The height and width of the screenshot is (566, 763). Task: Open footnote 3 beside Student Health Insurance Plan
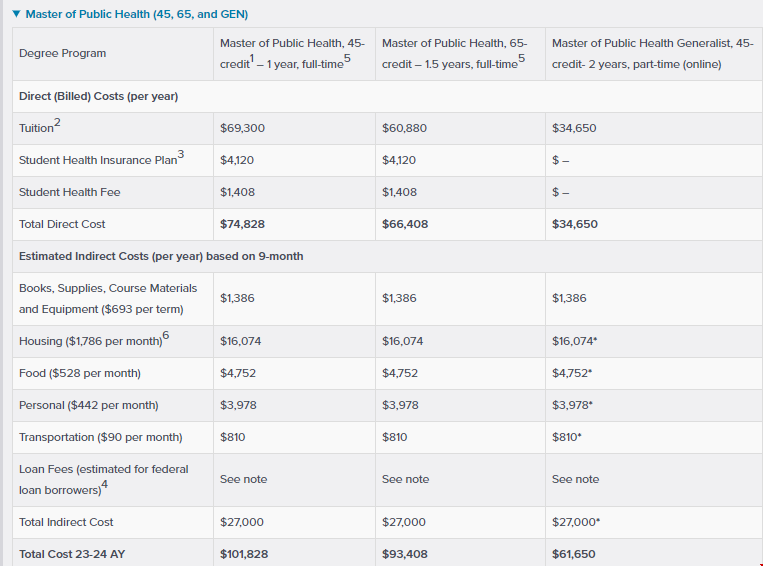point(181,154)
